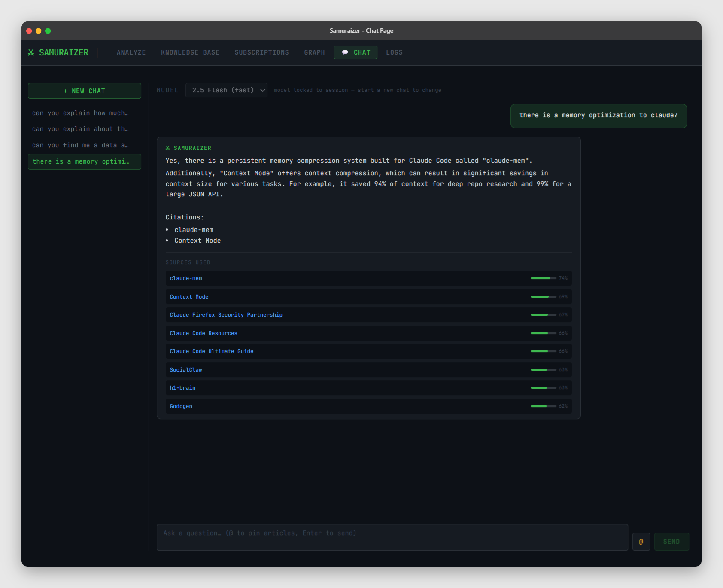Select the Chat tab
Viewport: 723px width, 588px height.
[x=355, y=52]
